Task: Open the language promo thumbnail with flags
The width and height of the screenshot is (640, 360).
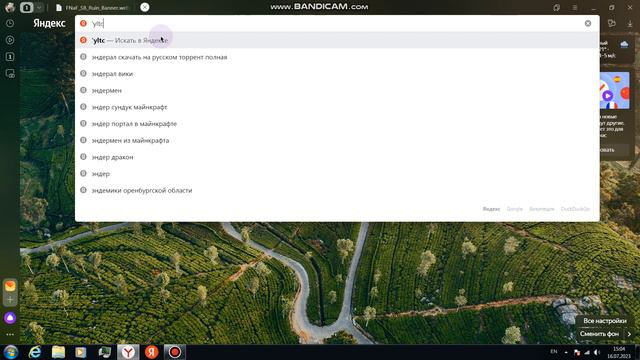Action: tap(614, 91)
